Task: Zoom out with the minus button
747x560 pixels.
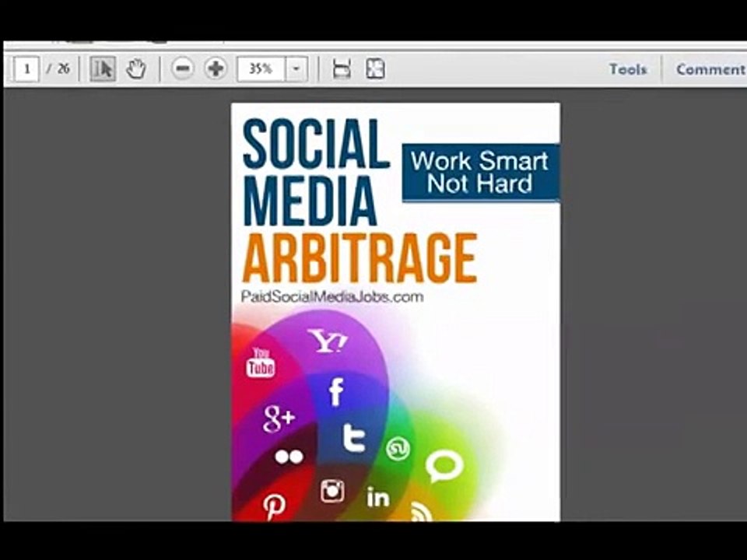Action: point(182,69)
